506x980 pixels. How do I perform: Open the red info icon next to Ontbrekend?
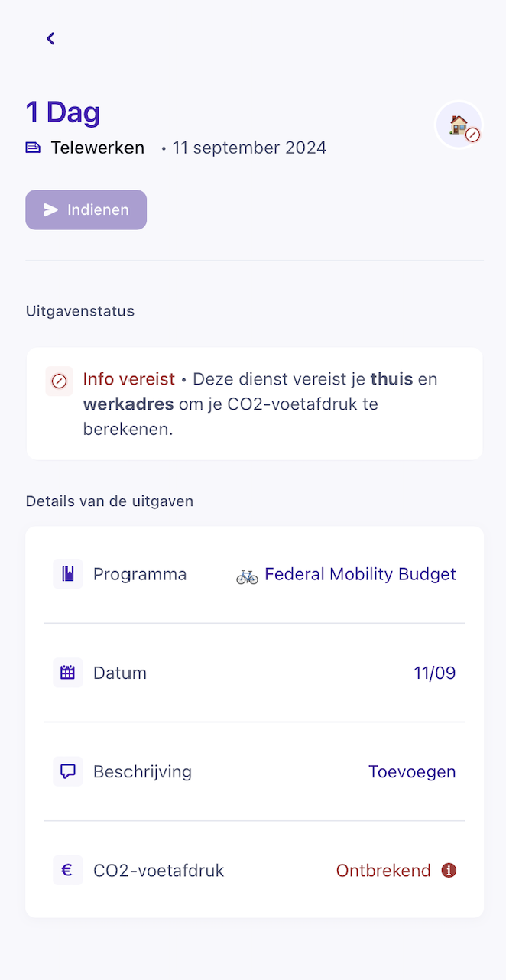(x=449, y=870)
